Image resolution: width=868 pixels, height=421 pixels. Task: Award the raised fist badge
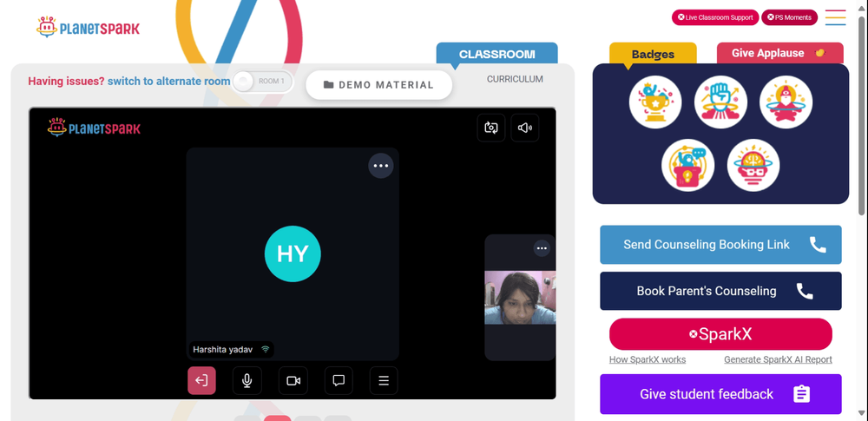pos(720,102)
